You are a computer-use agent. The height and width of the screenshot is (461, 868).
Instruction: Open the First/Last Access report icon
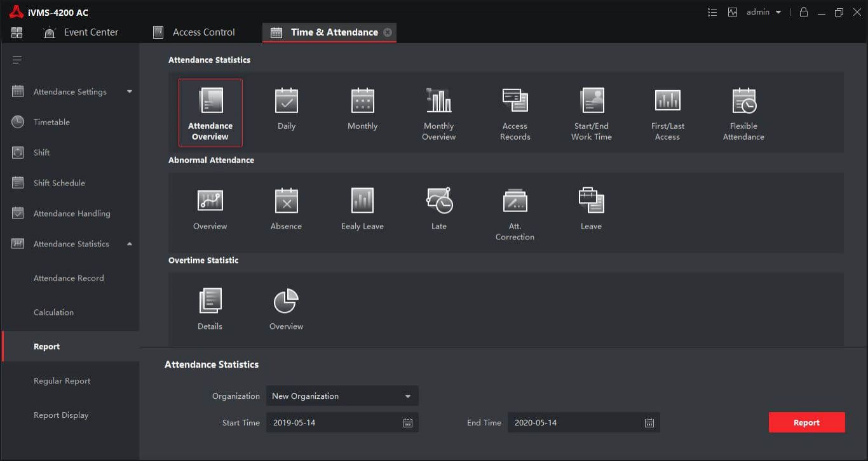668,101
